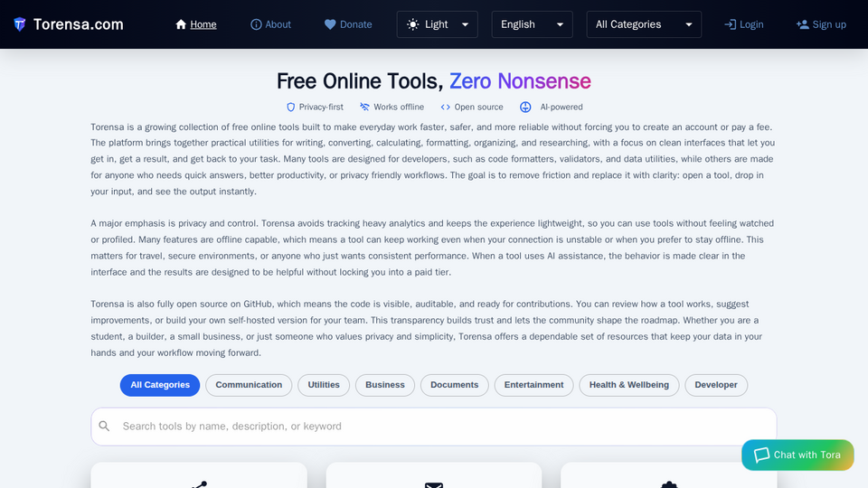The image size is (868, 488).
Task: Click the "Privacy-first" label text
Action: click(321, 108)
